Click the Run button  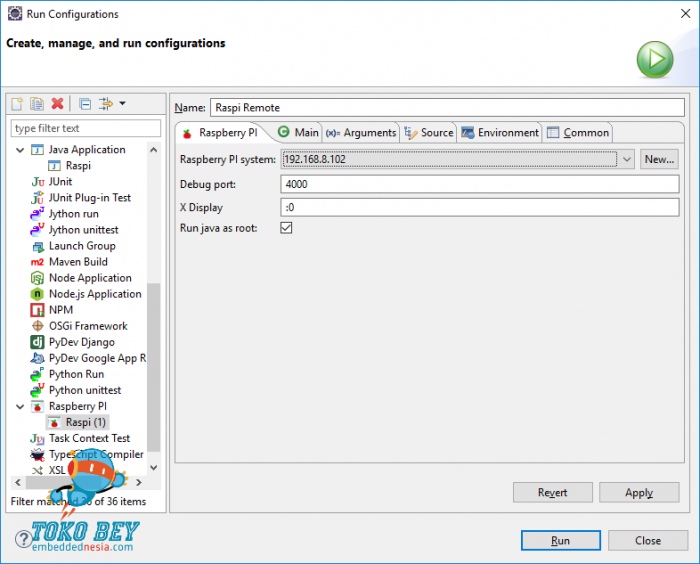pyautogui.click(x=560, y=540)
